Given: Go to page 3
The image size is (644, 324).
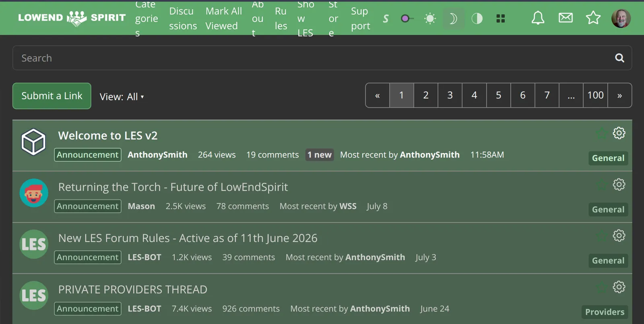Looking at the screenshot, I should click(x=450, y=96).
